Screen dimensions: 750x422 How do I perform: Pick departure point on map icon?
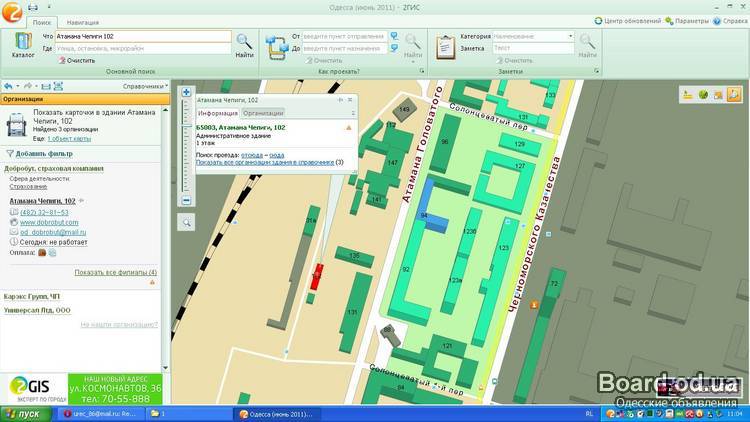point(395,36)
